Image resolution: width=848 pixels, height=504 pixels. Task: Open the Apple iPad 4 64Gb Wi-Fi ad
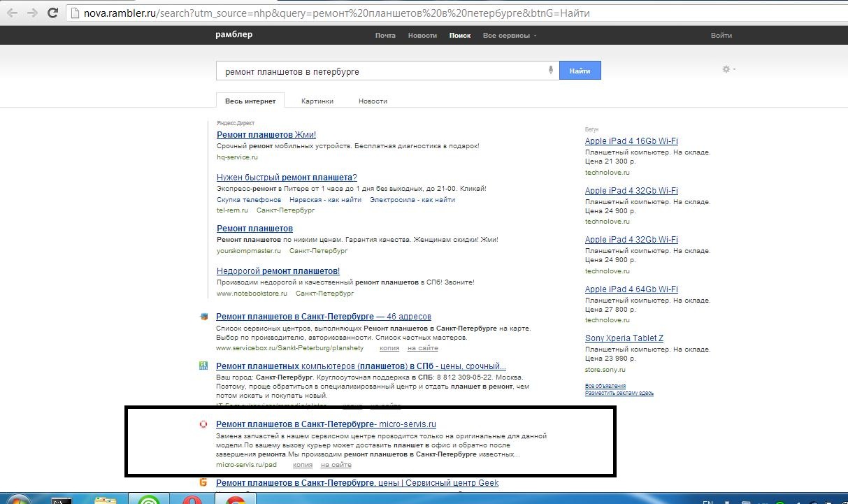631,289
